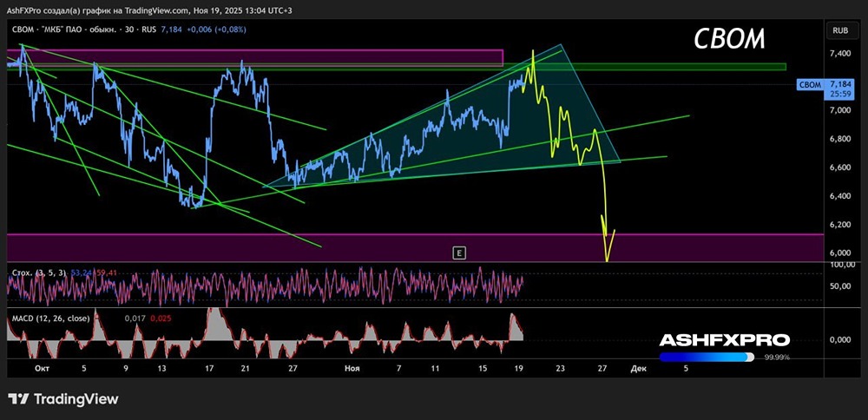The width and height of the screenshot is (868, 420).
Task: Click the E earnings marker on chart
Action: coord(458,253)
